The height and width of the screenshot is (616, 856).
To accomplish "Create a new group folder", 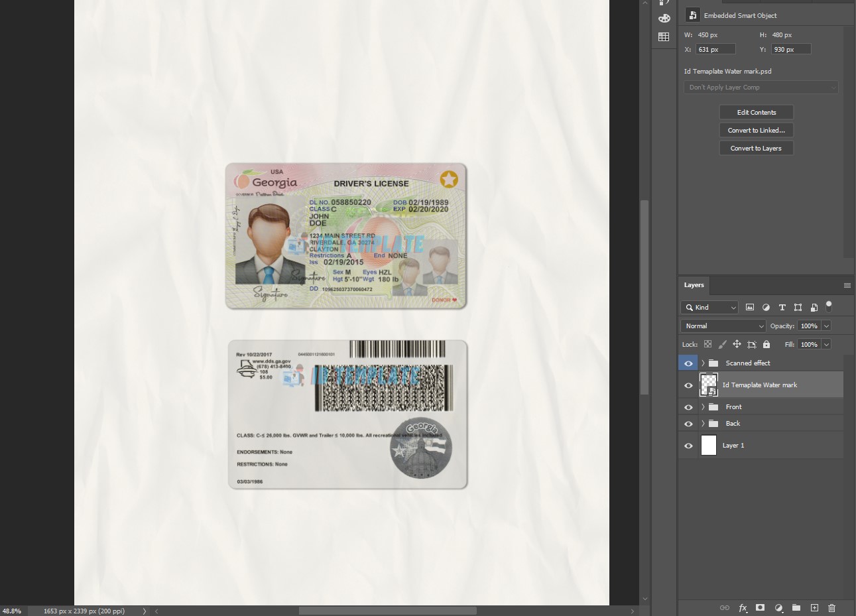I will tap(796, 607).
